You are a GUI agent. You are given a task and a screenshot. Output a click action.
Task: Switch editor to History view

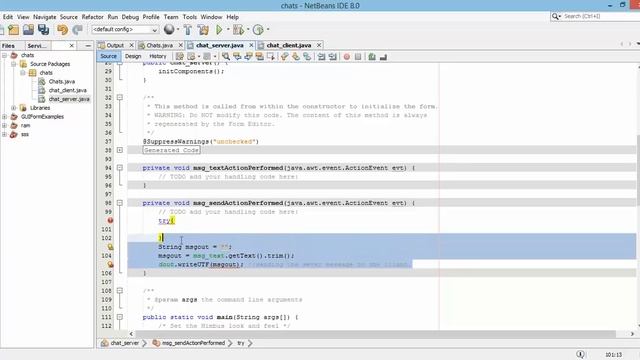tap(158, 56)
